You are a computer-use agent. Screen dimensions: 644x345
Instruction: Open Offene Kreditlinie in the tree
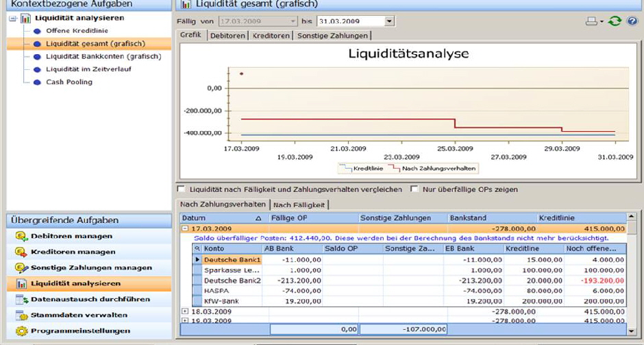click(77, 31)
